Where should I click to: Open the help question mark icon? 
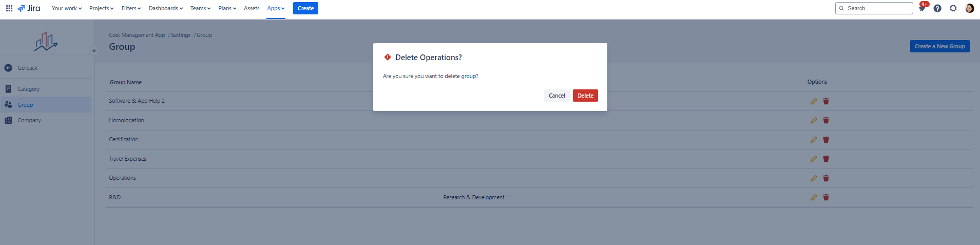[937, 8]
